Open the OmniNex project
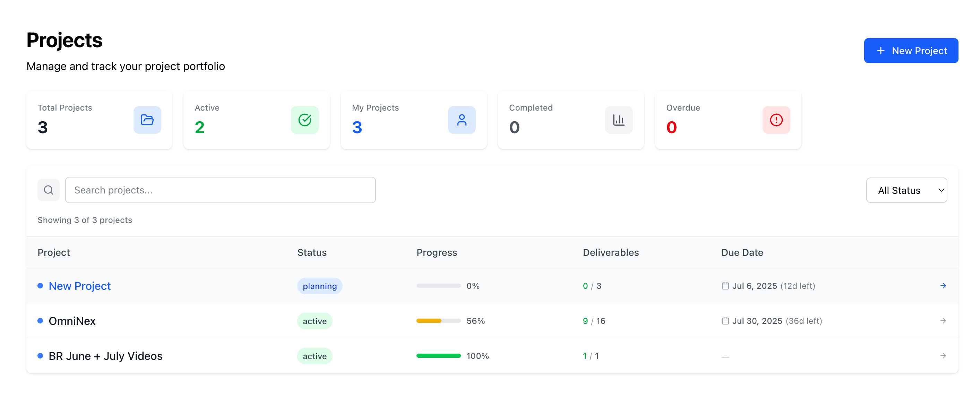The image size is (980, 398). coord(72,321)
